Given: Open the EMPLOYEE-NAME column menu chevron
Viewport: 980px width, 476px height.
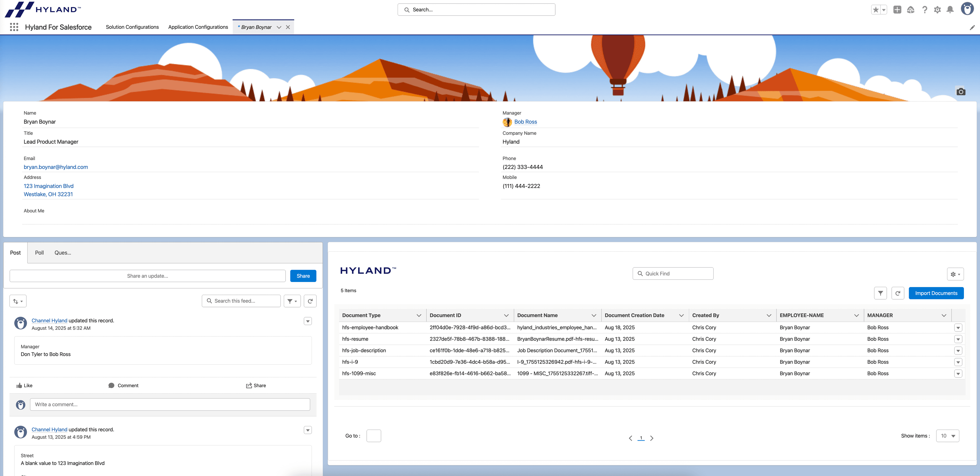Looking at the screenshot, I should [x=856, y=316].
